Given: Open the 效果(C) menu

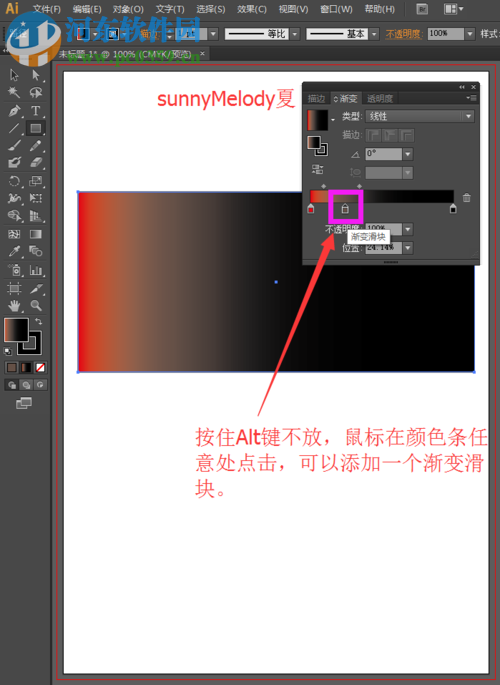Looking at the screenshot, I should 252,9.
